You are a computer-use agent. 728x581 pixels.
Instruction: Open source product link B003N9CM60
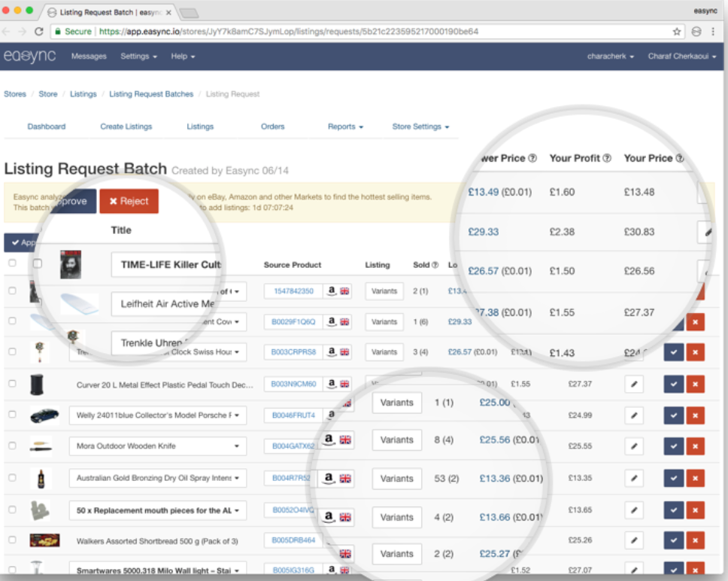tap(293, 384)
